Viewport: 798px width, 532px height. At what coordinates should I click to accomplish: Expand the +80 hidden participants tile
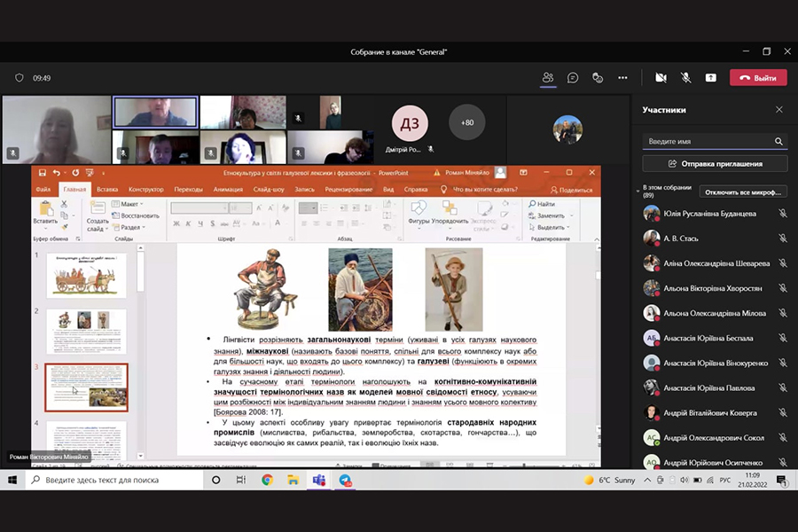pos(466,122)
